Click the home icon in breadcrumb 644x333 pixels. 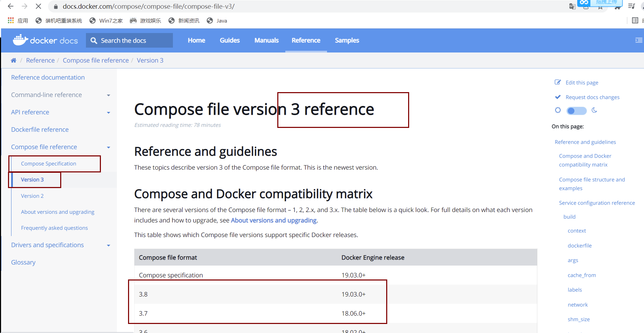14,60
